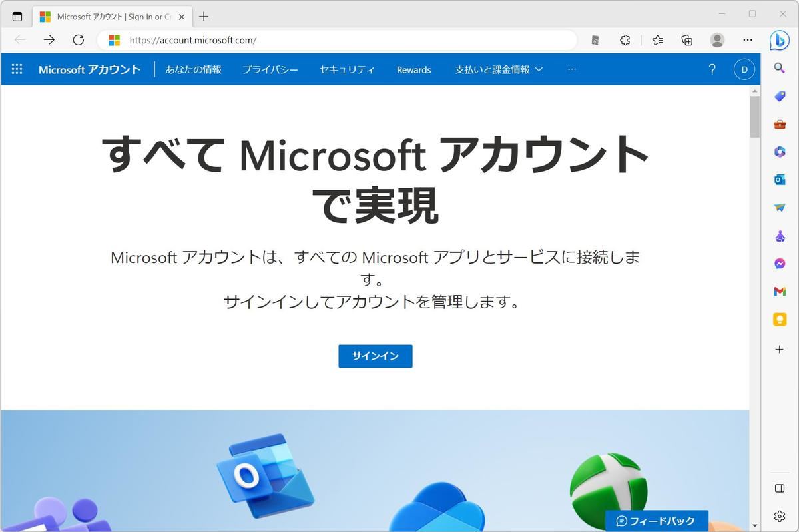This screenshot has width=799, height=532.
Task: Open the Collections icon
Action: pos(687,40)
